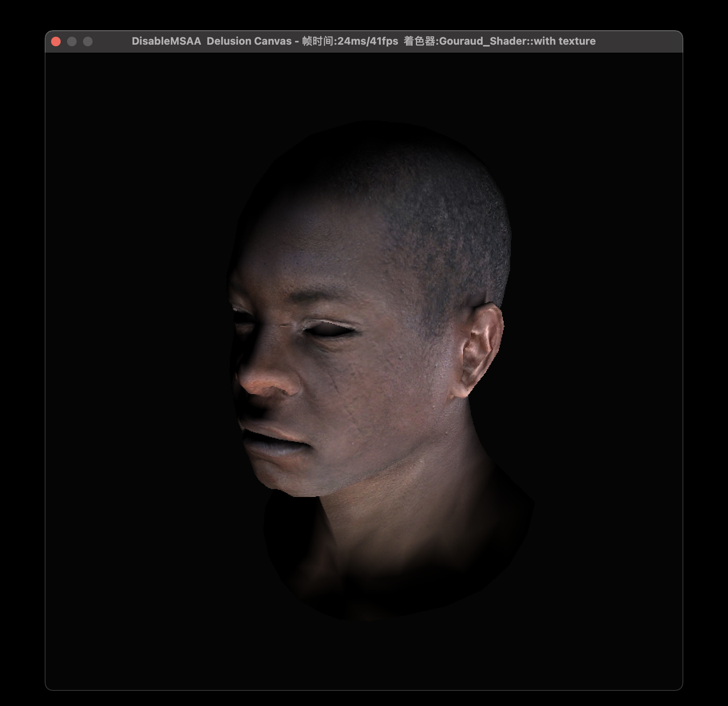Click the grayed-out minimize window button

72,41
